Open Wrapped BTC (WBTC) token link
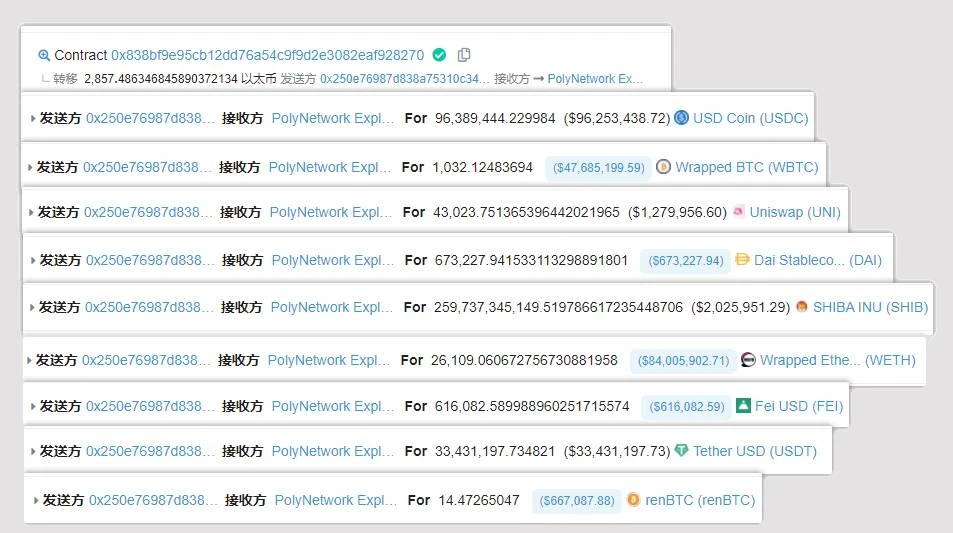 pos(747,167)
